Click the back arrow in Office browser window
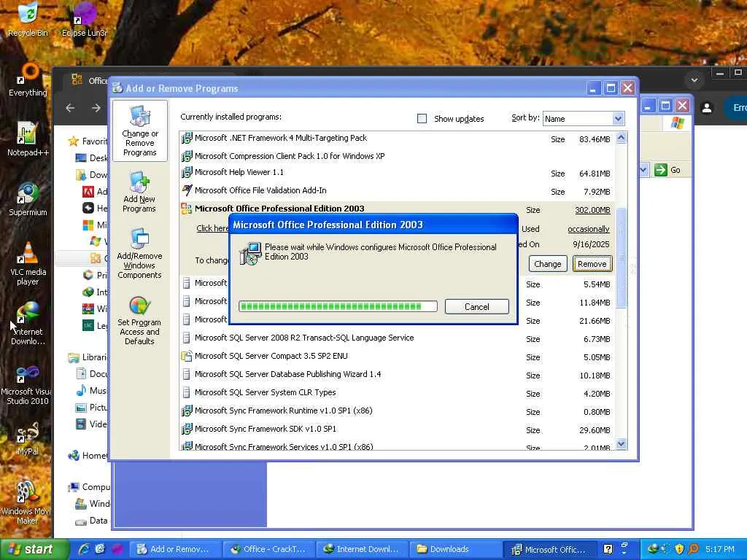The width and height of the screenshot is (747, 560). click(x=70, y=108)
